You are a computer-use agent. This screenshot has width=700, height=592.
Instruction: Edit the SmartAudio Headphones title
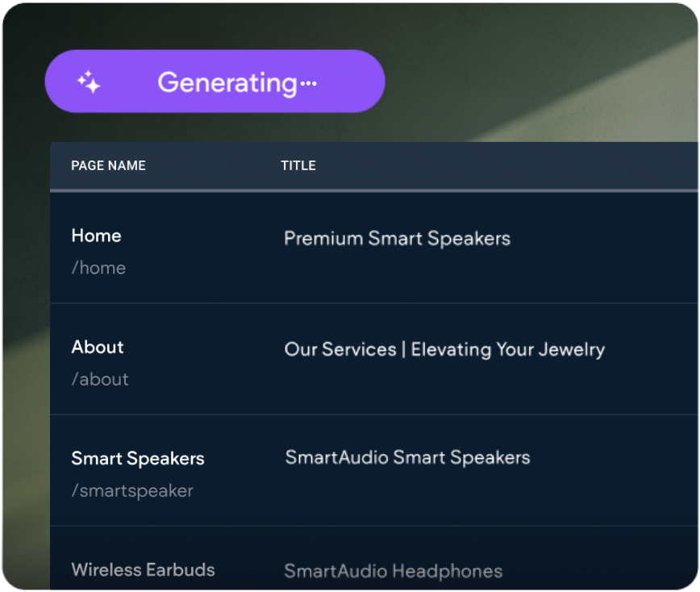coord(393,572)
